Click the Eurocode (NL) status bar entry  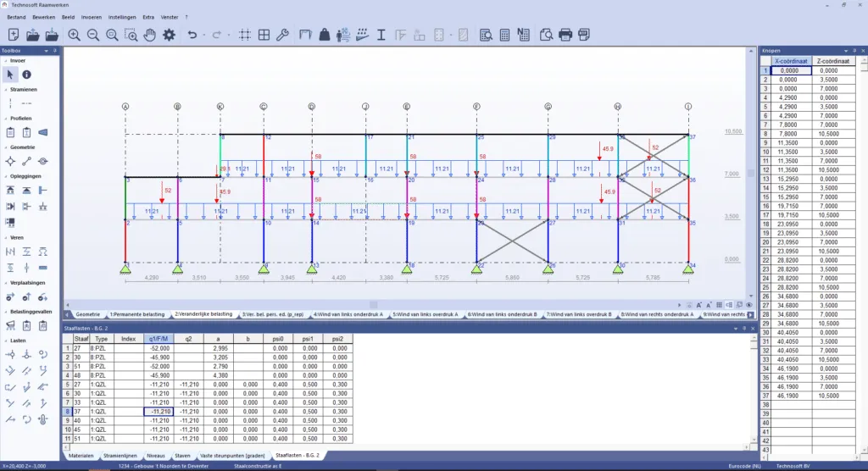[x=744, y=466]
